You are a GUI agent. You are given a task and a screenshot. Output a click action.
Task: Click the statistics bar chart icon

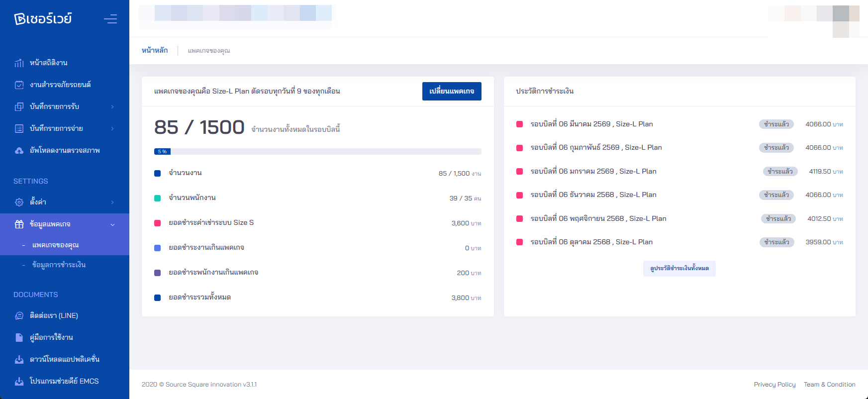click(x=19, y=63)
